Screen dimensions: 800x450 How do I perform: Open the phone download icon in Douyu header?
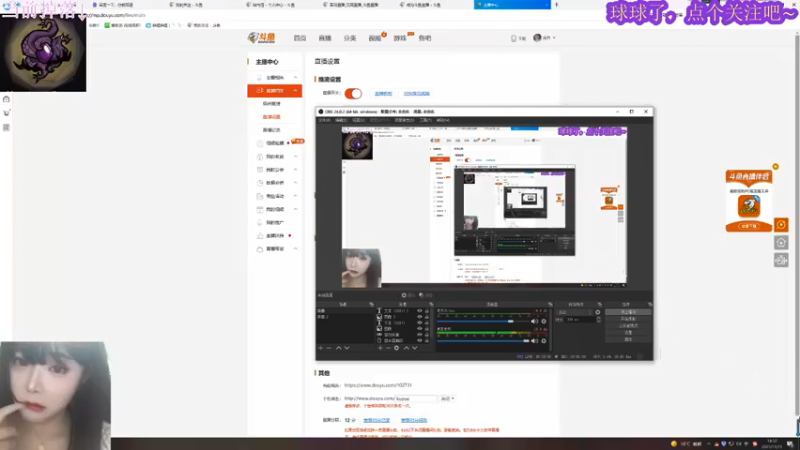tap(513, 38)
